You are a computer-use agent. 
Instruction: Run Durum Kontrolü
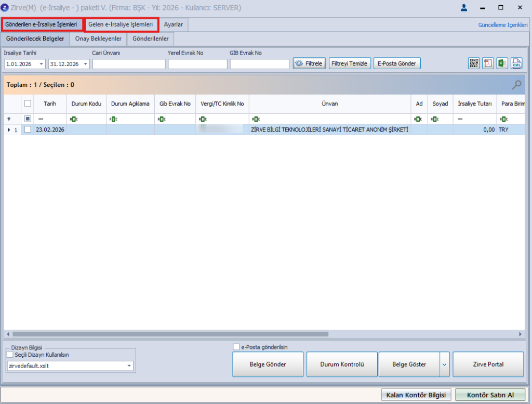click(342, 364)
